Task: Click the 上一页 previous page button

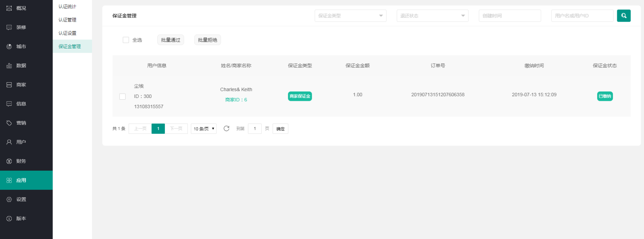Action: tap(140, 129)
